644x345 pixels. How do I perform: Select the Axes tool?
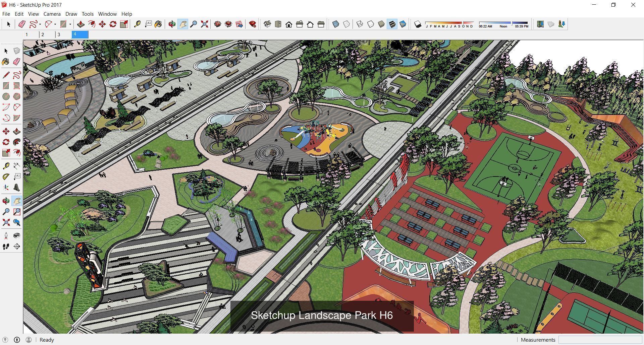coord(6,188)
